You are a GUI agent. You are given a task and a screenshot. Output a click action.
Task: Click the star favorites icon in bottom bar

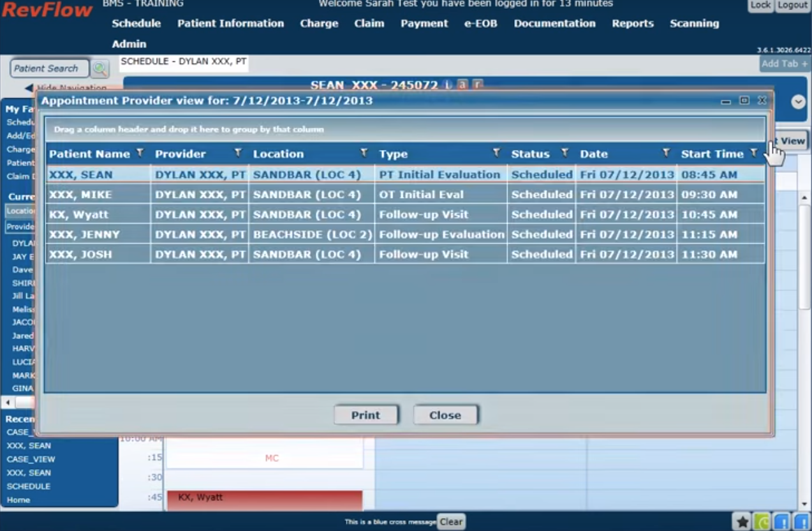[x=742, y=522]
